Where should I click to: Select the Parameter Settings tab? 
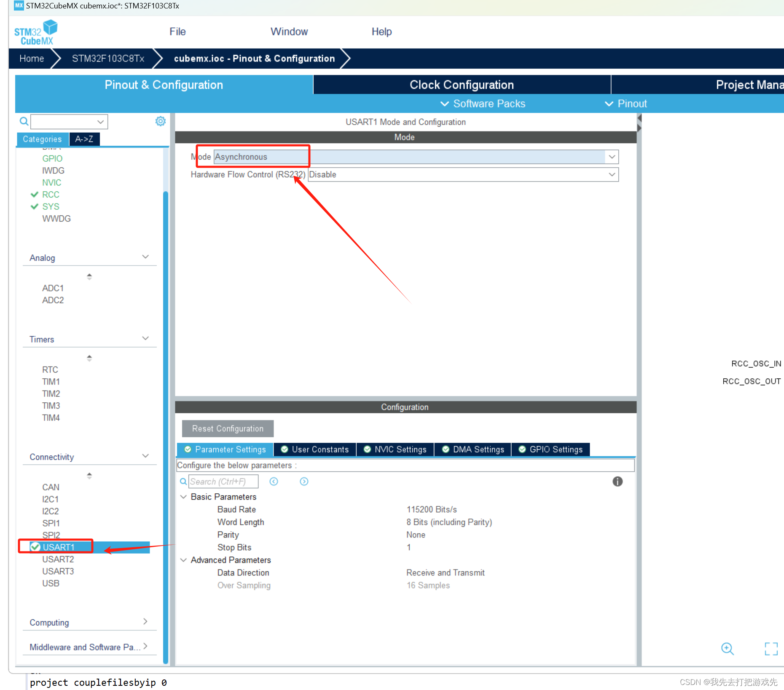tap(225, 449)
